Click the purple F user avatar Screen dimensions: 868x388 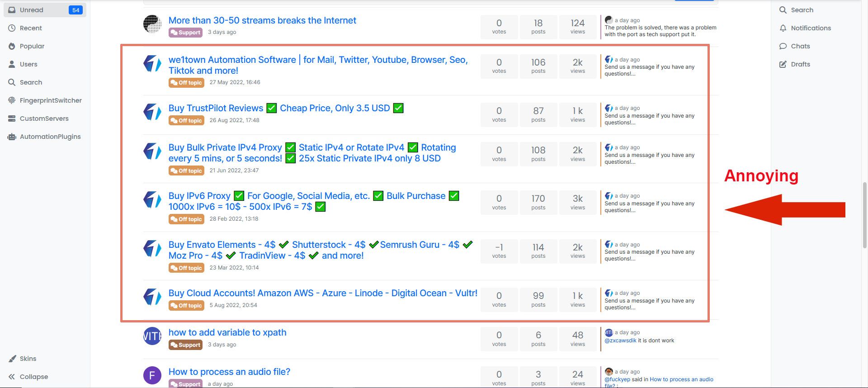(x=152, y=375)
